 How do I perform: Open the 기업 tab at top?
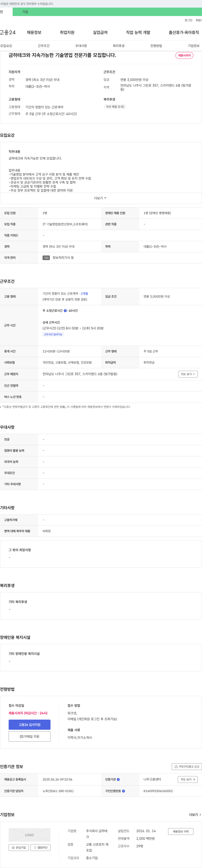(x=25, y=12)
